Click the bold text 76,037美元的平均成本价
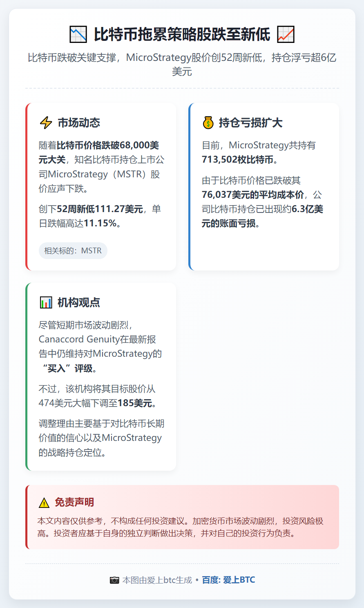 point(253,195)
